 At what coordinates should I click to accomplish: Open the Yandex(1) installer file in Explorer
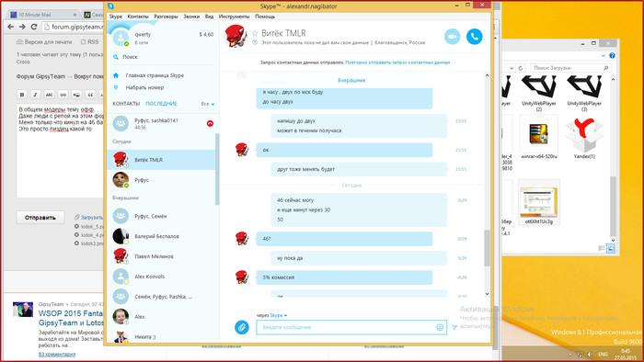click(584, 137)
